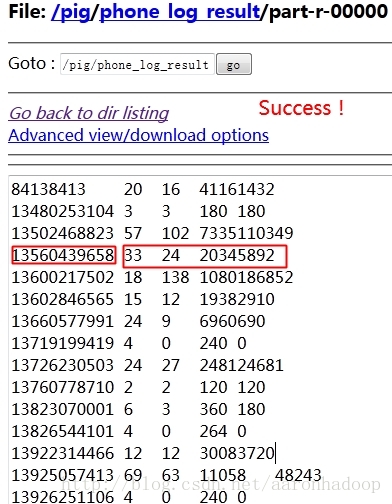Select the phone number 13600217502
392x504 pixels.
click(x=63, y=277)
